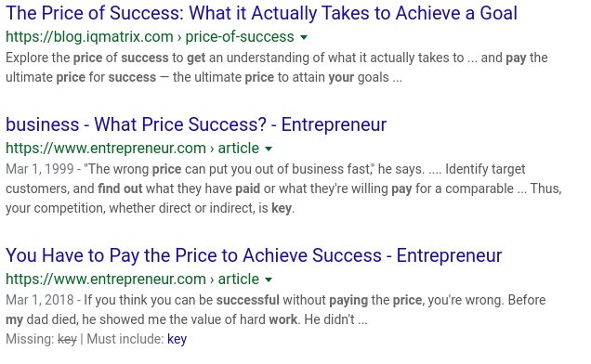Click 'price-of-success' breadcrumb in first result

click(240, 37)
